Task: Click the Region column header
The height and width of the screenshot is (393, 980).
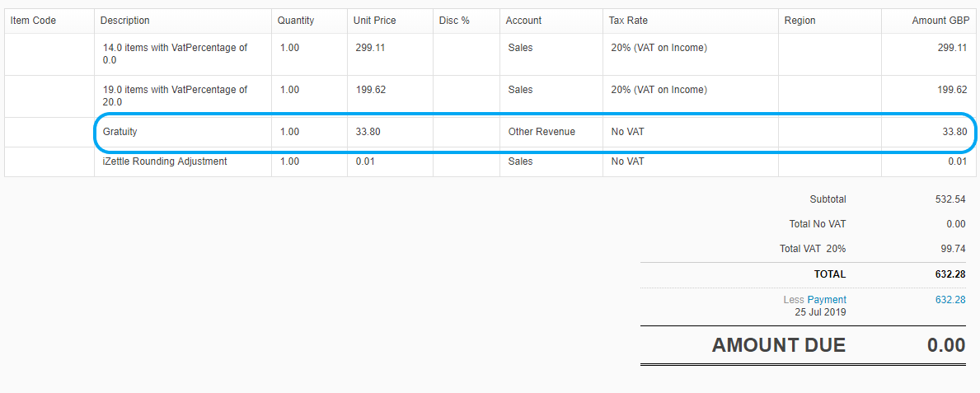Action: pos(799,21)
